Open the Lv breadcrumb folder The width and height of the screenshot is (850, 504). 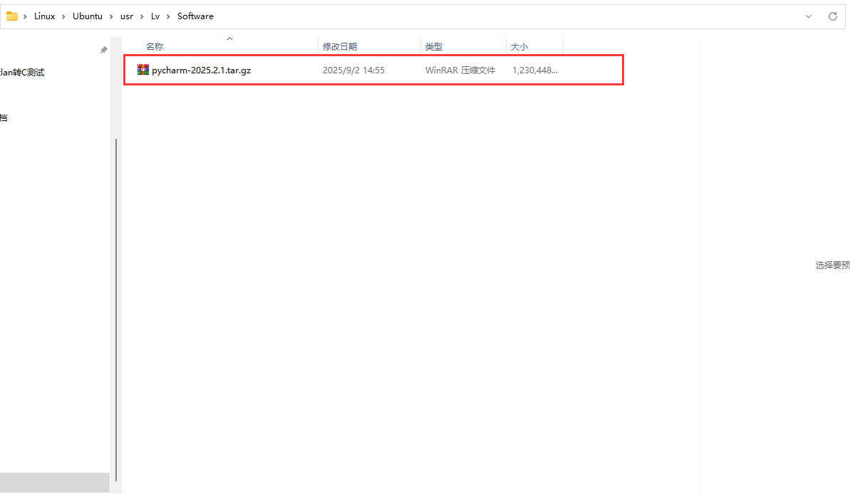coord(155,16)
